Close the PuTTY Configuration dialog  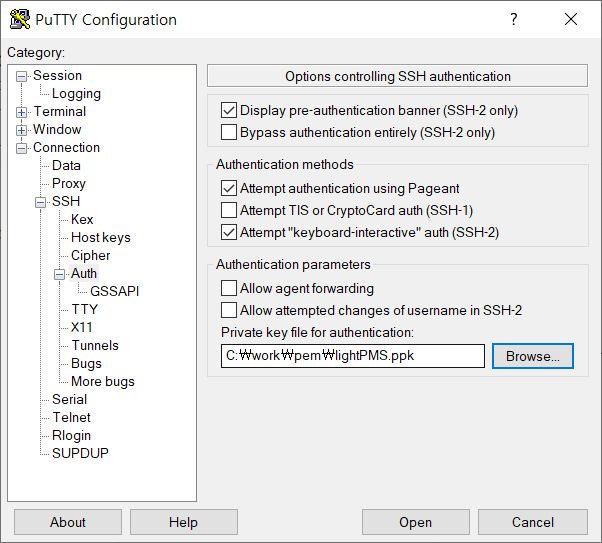pyautogui.click(x=571, y=19)
